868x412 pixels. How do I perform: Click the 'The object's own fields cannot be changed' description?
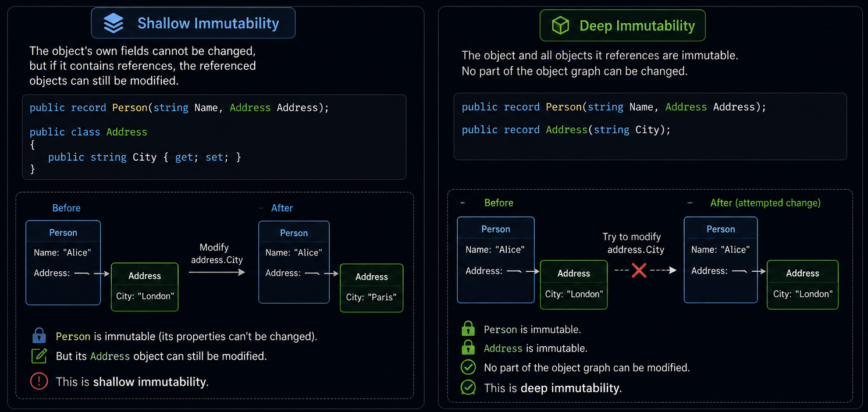(143, 66)
